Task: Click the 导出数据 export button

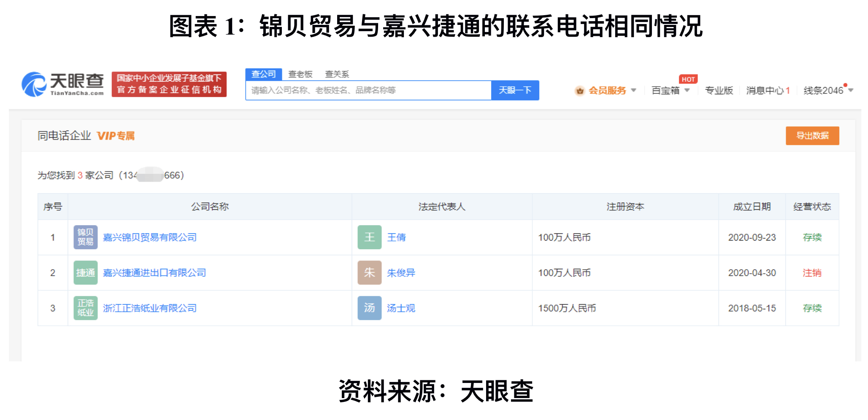Action: [812, 136]
